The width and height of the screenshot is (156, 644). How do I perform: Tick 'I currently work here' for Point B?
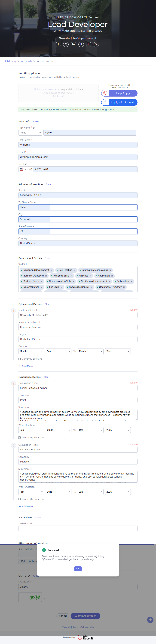click(x=19, y=438)
